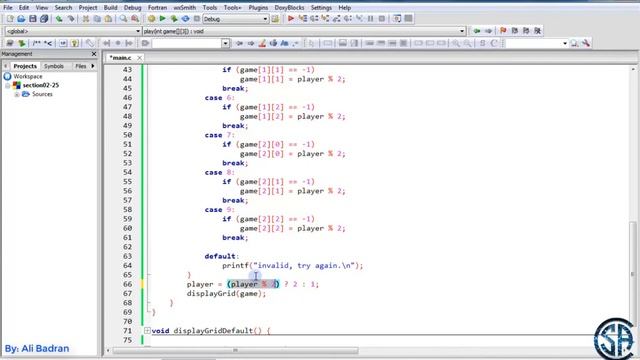The height and width of the screenshot is (360, 640).
Task: Open the Build menu
Action: 110,7
